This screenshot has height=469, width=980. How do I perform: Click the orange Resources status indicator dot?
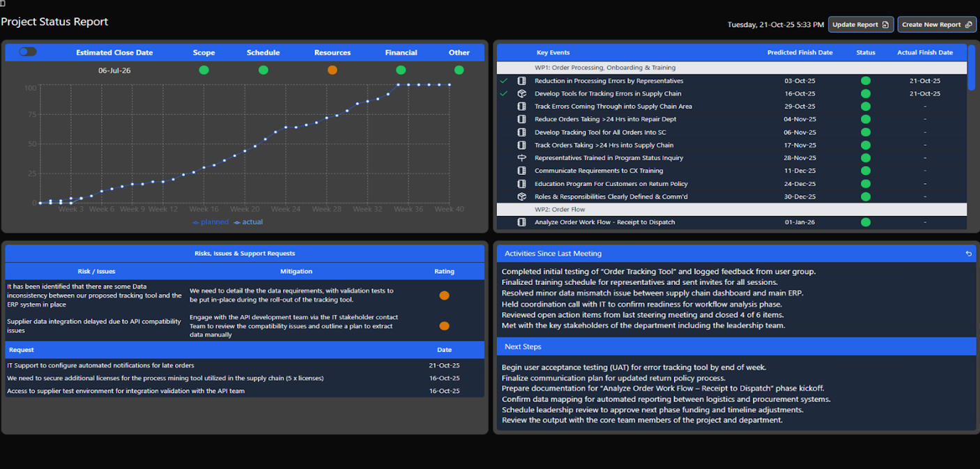(332, 70)
